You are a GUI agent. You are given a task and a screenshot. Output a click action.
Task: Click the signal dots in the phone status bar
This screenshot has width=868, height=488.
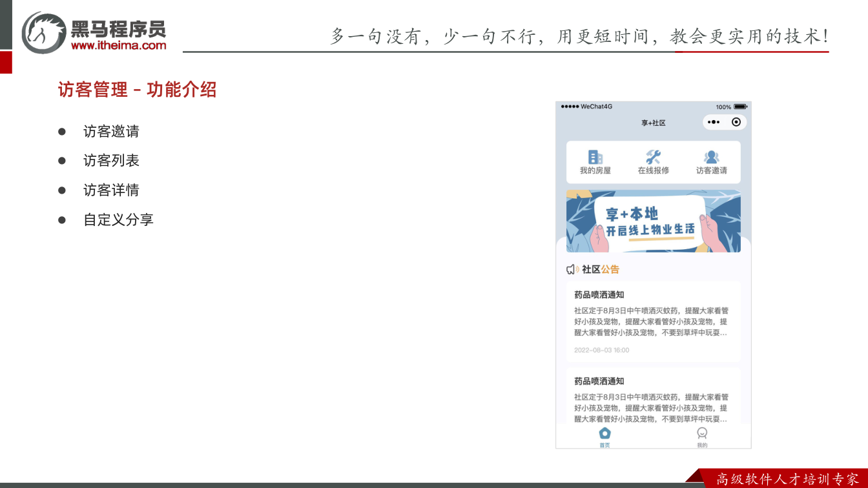click(570, 107)
